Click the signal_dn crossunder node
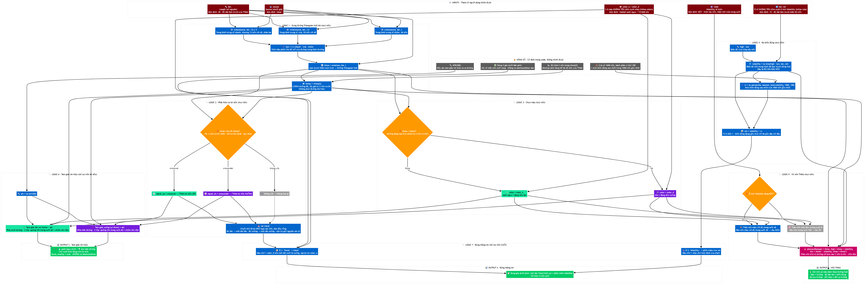The height and width of the screenshot is (285, 868). coord(228,194)
